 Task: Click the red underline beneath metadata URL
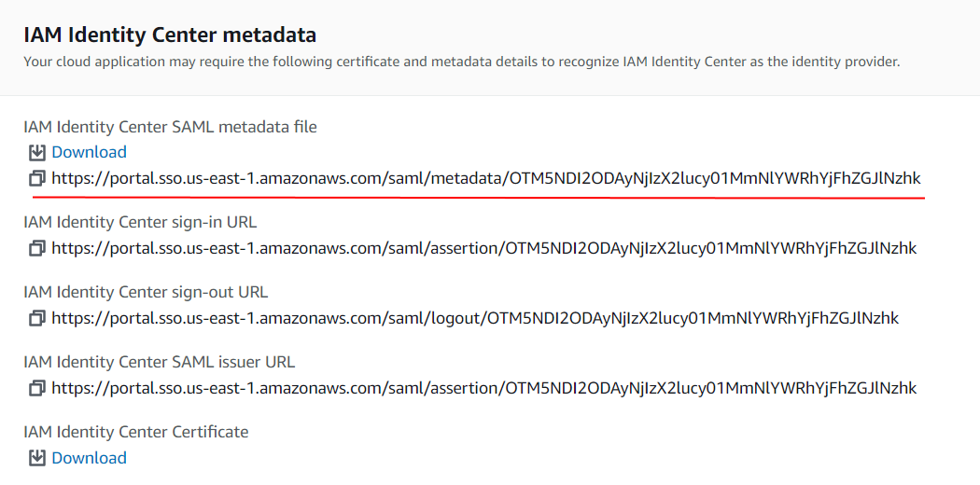pos(478,197)
